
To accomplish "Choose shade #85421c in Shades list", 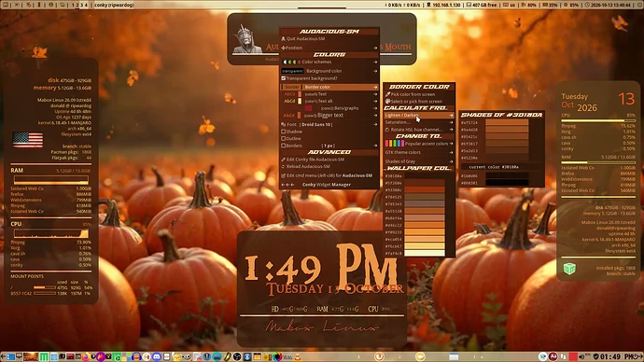I will click(x=507, y=136).
